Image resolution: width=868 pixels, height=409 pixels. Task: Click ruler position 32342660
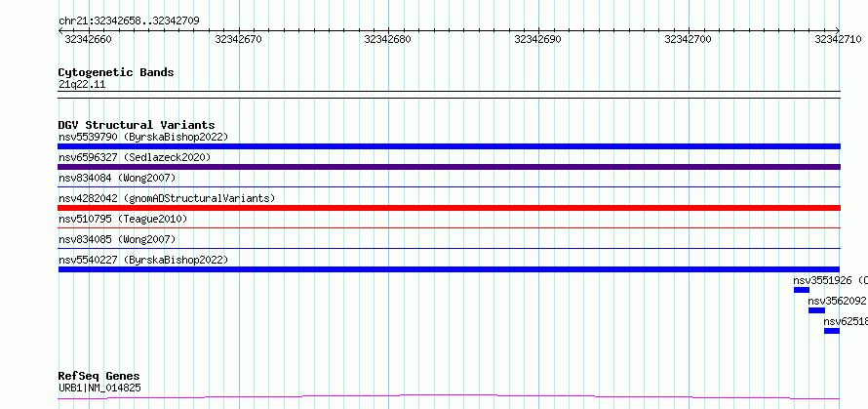pos(88,39)
